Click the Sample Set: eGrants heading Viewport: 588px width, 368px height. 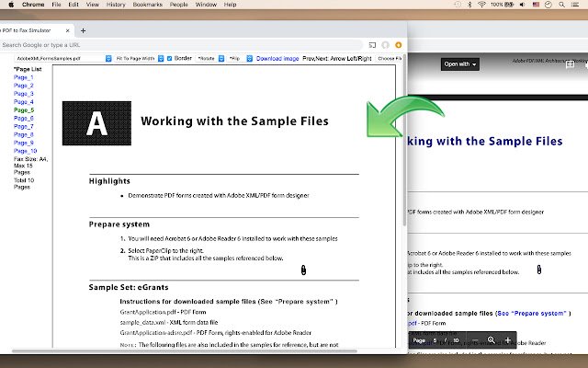pos(129,287)
